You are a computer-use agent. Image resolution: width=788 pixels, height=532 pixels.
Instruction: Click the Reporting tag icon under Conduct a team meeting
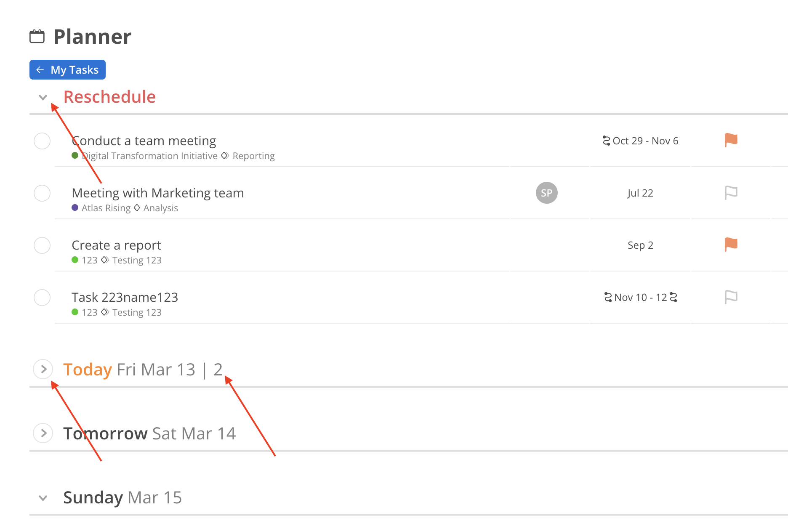click(x=225, y=156)
